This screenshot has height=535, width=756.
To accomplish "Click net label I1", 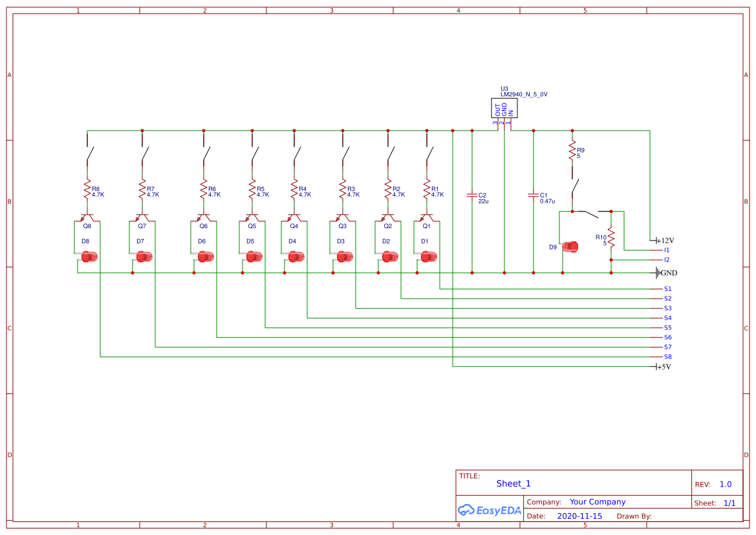I will [667, 250].
